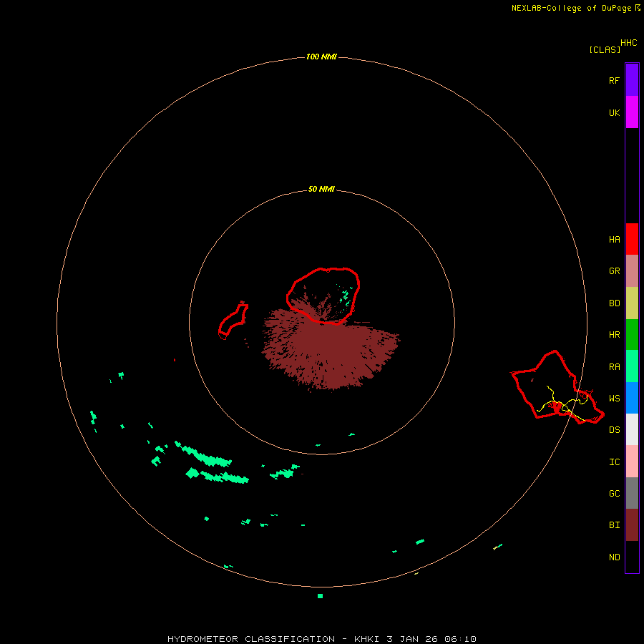Click the ND legend label

pos(615,557)
